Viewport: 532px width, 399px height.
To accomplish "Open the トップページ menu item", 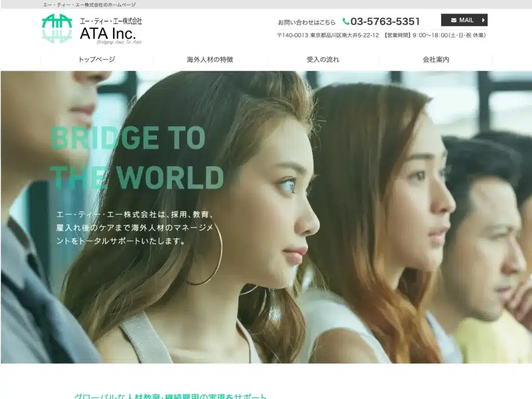I will 97,59.
